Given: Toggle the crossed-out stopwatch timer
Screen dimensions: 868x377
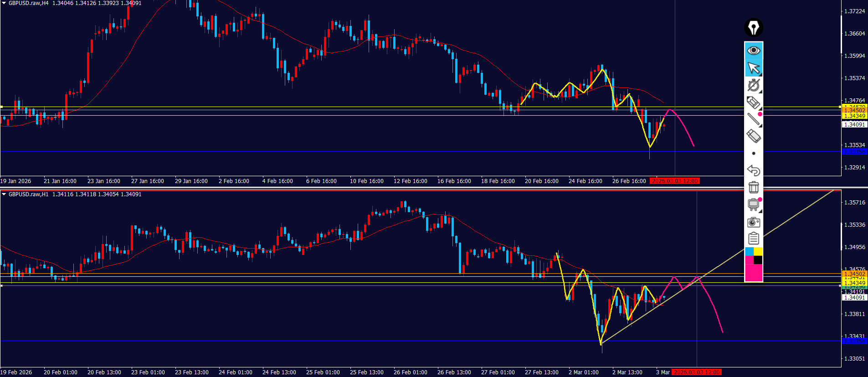Looking at the screenshot, I should coord(753,85).
